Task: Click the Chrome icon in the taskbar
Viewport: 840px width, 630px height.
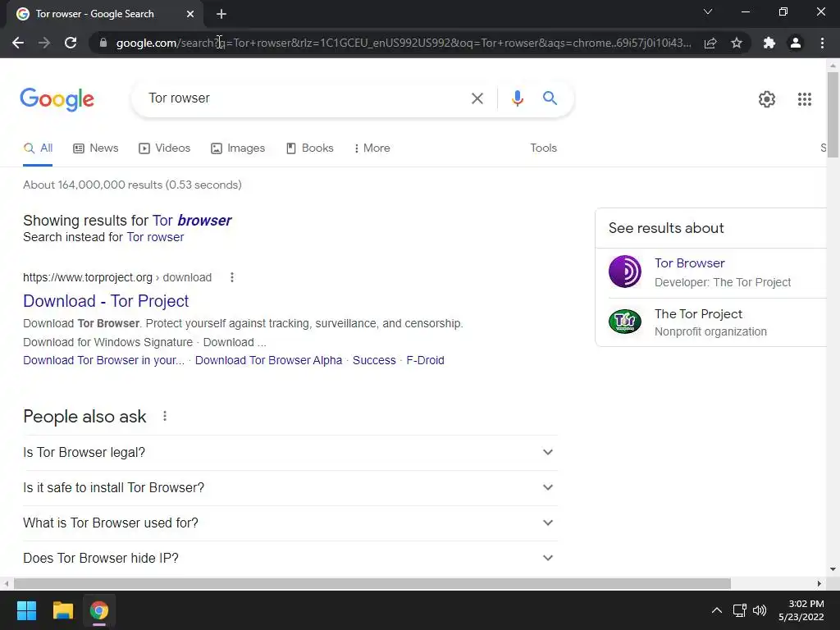Action: (98, 610)
